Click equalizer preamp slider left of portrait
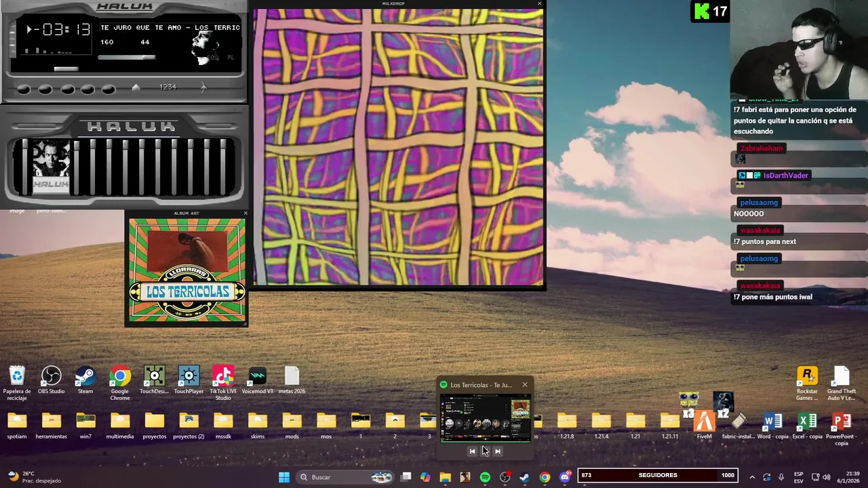Image resolution: width=868 pixels, height=488 pixels. (x=26, y=166)
